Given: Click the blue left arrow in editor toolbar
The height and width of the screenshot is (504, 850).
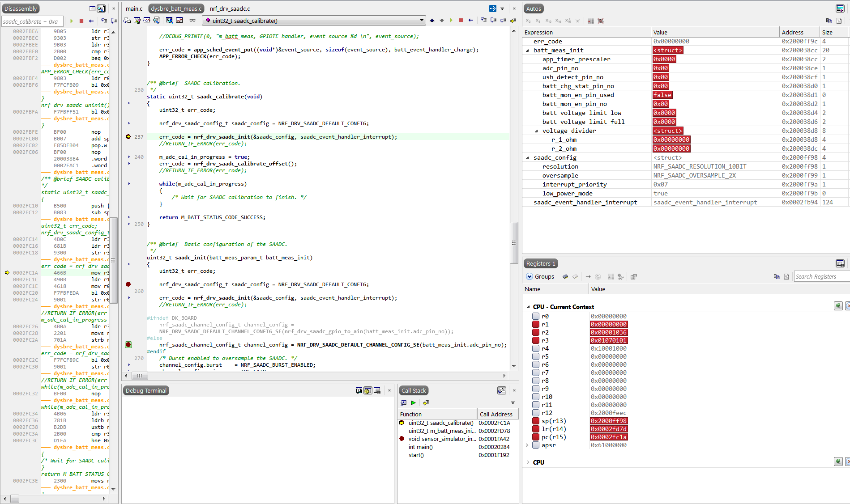Looking at the screenshot, I should point(470,21).
